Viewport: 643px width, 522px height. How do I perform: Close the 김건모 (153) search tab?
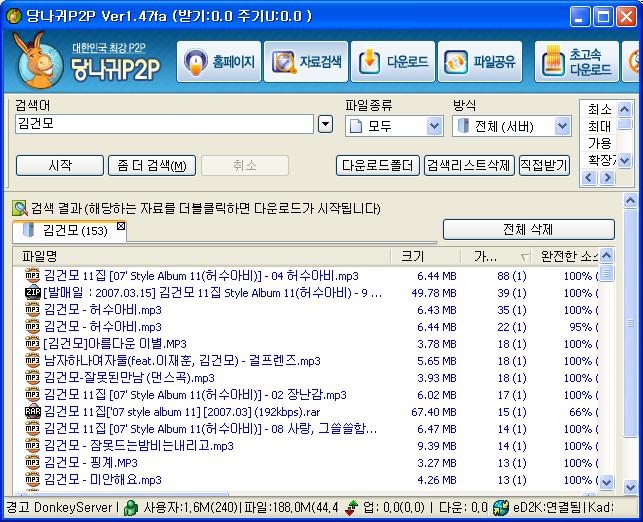click(121, 226)
